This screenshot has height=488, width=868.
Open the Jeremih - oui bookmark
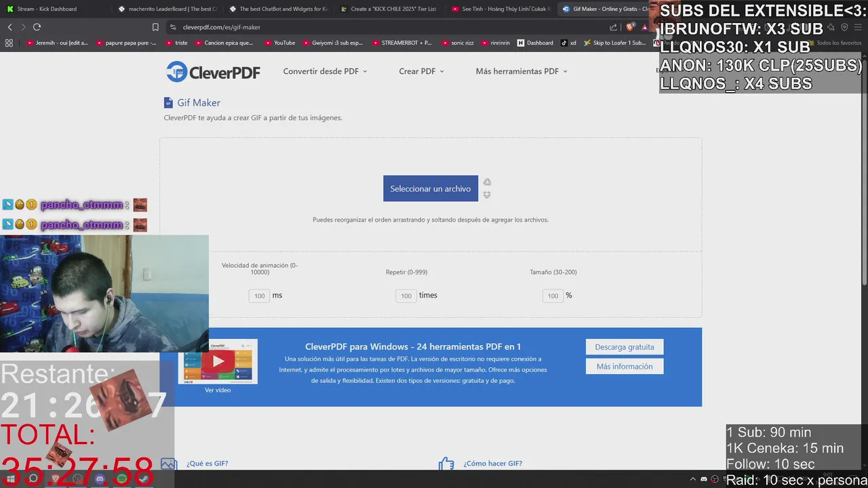pos(57,43)
